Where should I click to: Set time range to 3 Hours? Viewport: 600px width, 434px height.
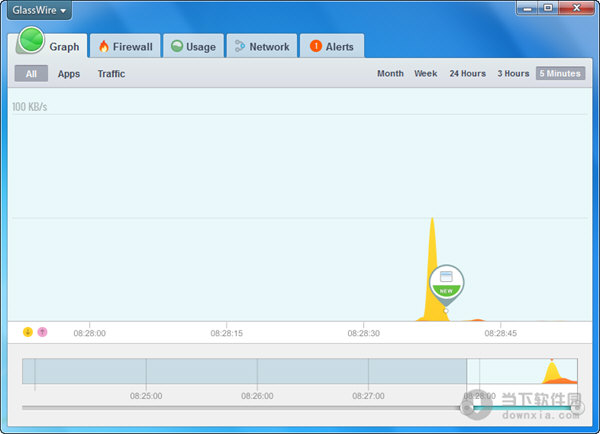tap(513, 73)
